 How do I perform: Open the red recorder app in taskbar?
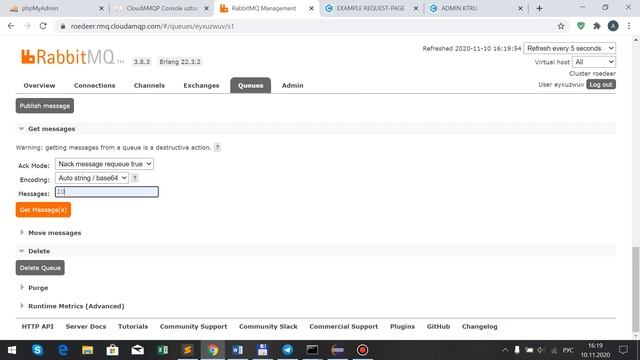pos(362,350)
